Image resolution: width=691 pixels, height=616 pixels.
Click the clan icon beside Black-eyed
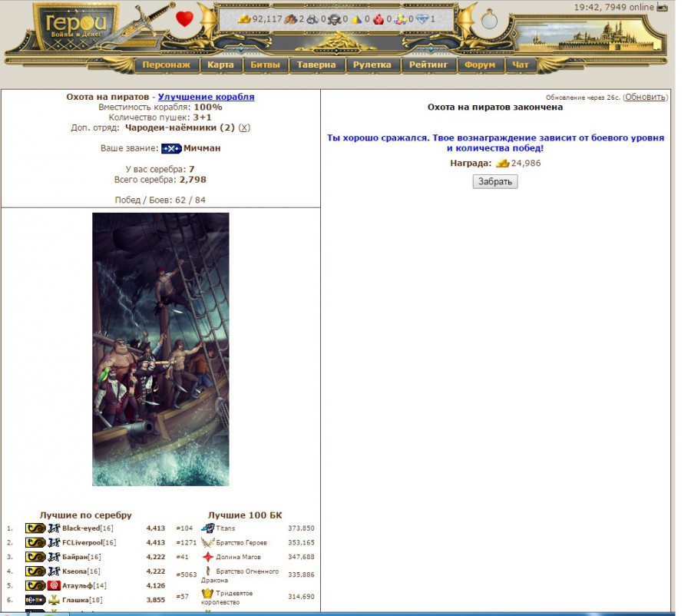(x=54, y=528)
